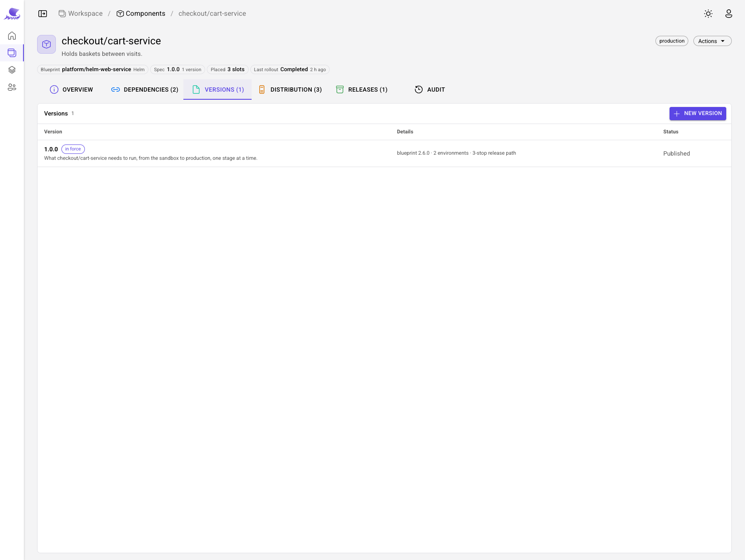Go to Components in the breadcrumb
745x560 pixels.
pyautogui.click(x=141, y=14)
